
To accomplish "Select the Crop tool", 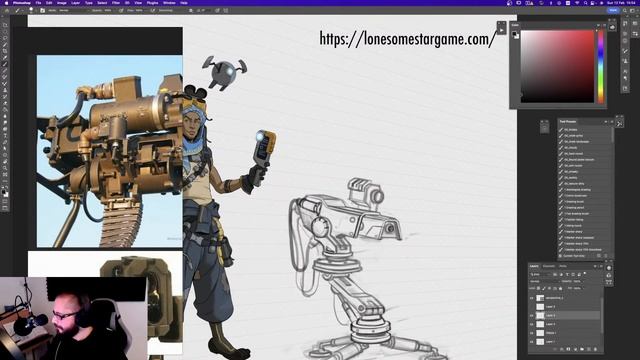I will [x=5, y=51].
